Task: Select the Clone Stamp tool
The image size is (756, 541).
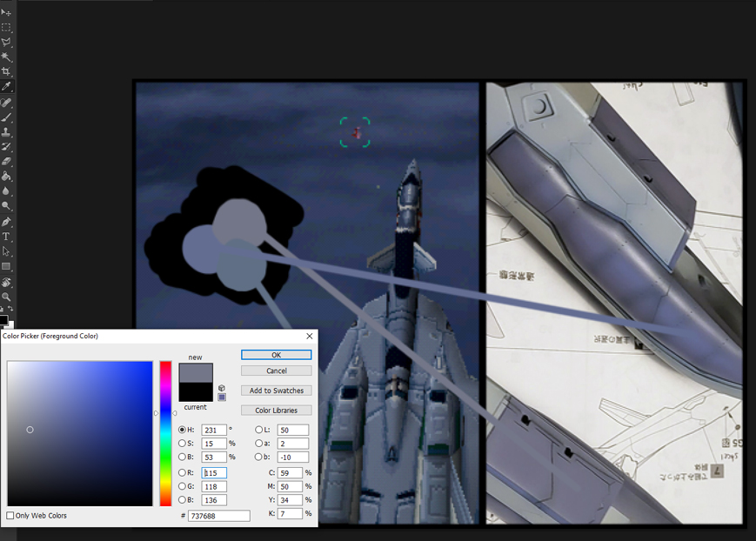Action: [x=6, y=131]
